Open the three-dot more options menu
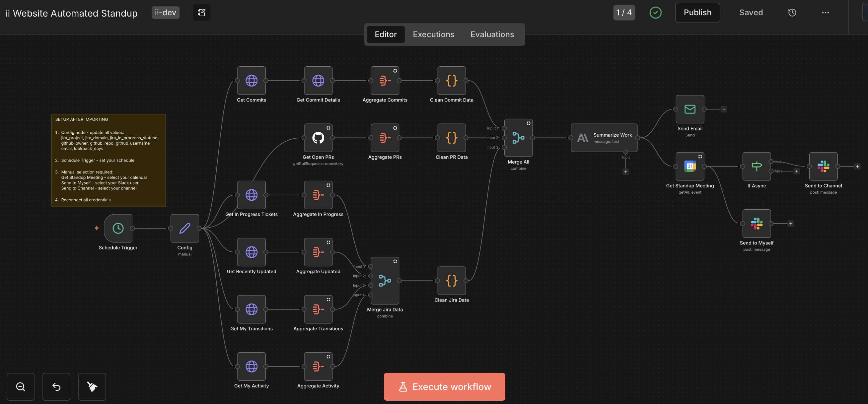868x404 pixels. 825,13
